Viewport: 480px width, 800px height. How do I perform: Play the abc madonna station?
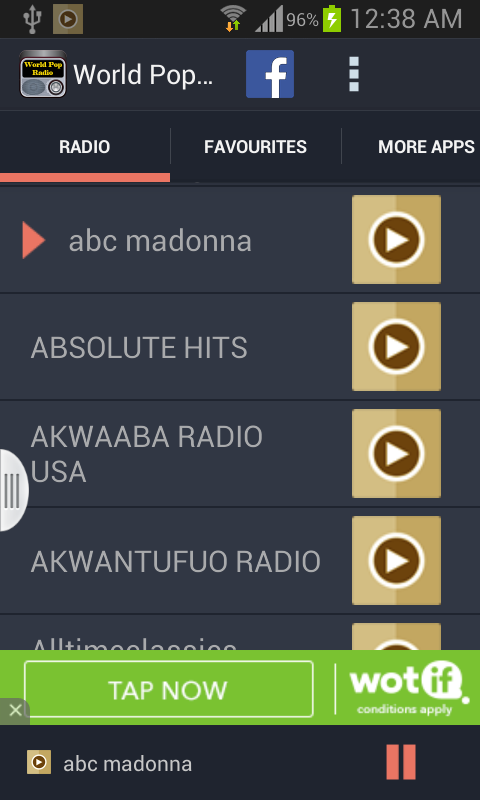click(396, 239)
